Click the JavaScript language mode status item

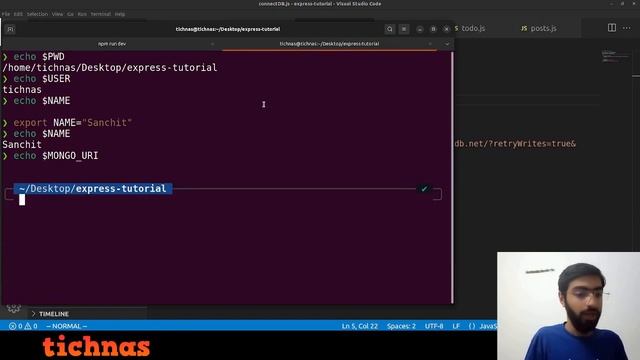[x=483, y=326]
